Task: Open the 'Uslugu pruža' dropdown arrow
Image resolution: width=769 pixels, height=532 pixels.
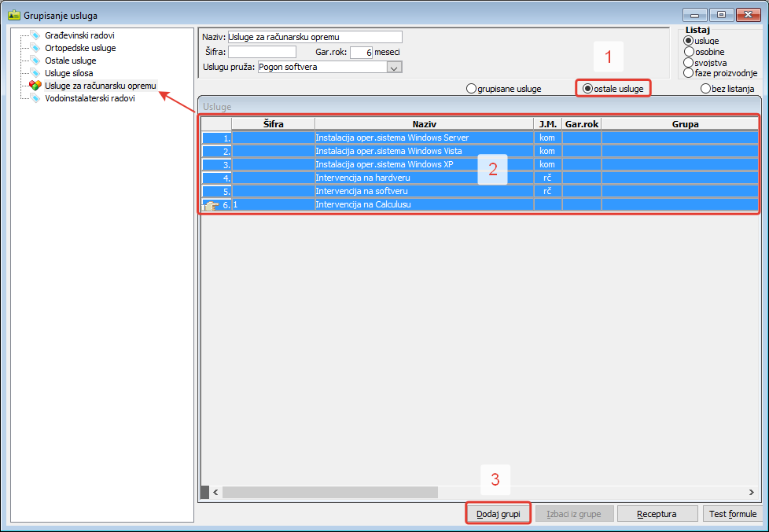Action: (395, 68)
